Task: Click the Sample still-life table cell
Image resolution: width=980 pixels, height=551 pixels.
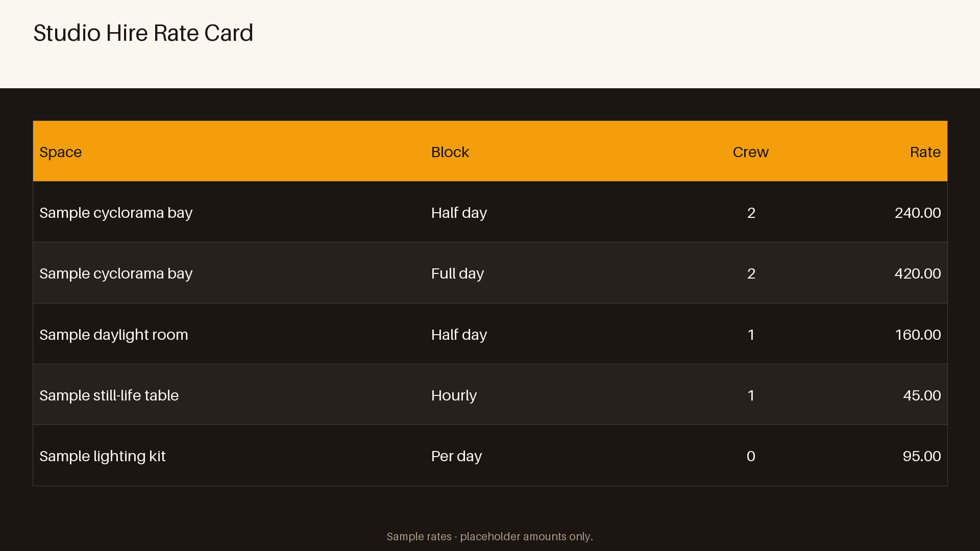Action: pos(109,395)
